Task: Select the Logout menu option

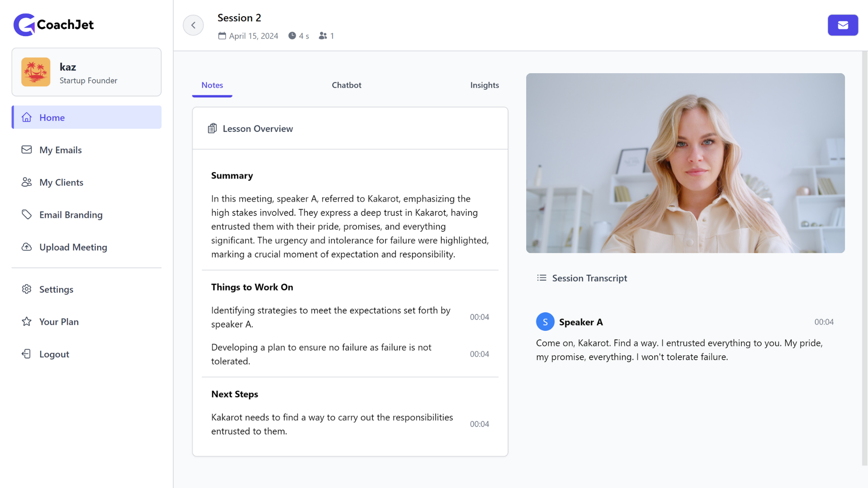Action: coord(54,353)
